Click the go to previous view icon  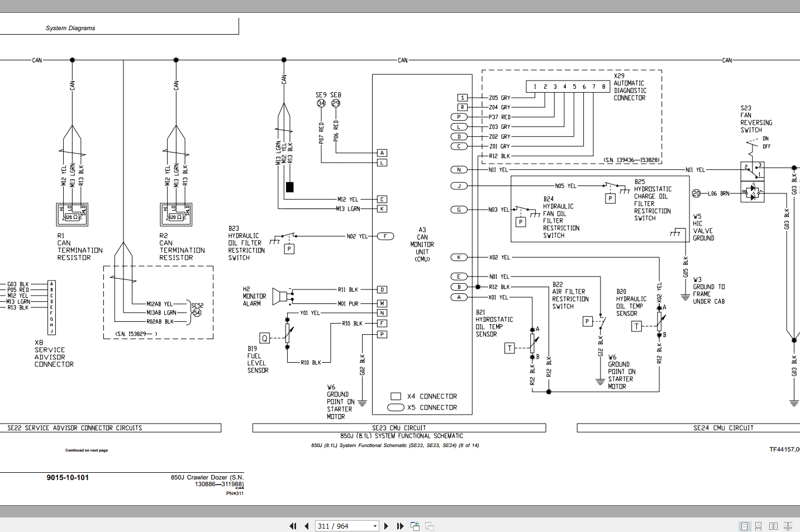click(x=415, y=526)
